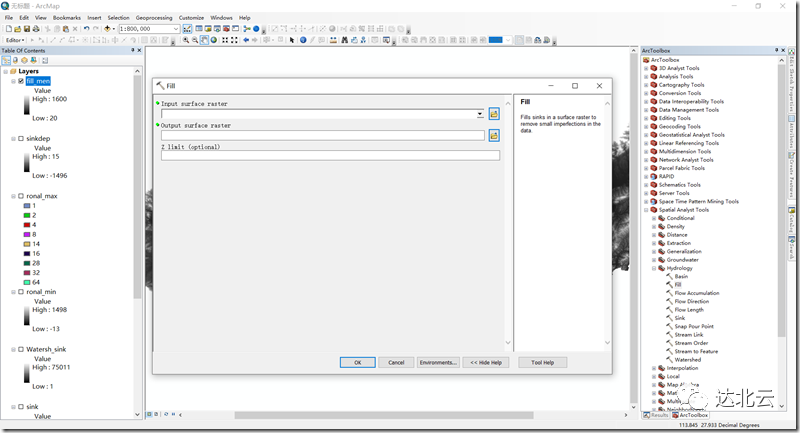Screen dimensions: 800x433
Task: Click the Z limit (optional) input field
Action: click(331, 156)
